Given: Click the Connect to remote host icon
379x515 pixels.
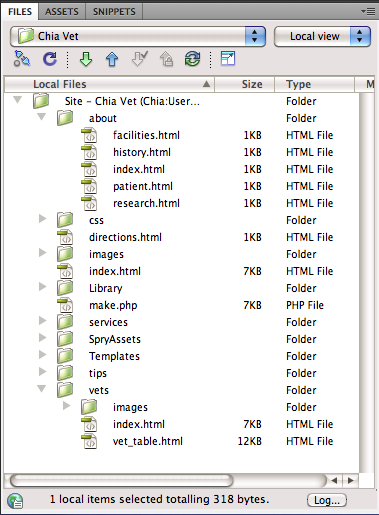Looking at the screenshot, I should click(x=22, y=59).
